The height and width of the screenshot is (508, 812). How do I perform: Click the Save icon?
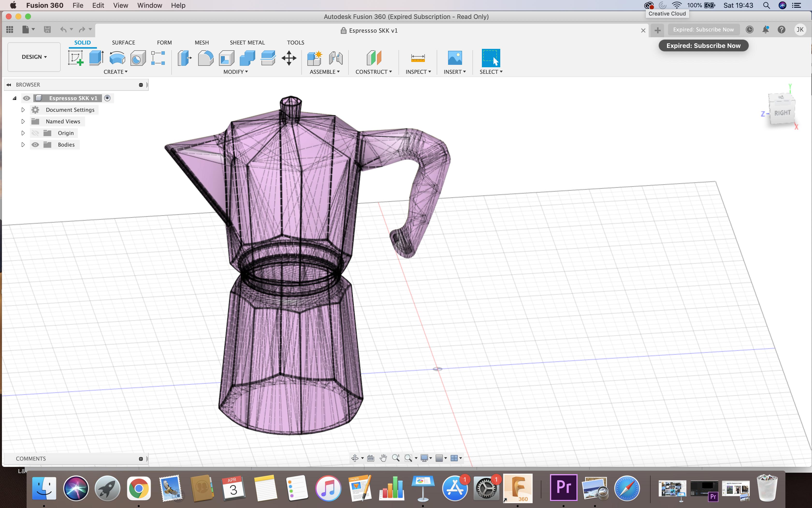coord(47,30)
